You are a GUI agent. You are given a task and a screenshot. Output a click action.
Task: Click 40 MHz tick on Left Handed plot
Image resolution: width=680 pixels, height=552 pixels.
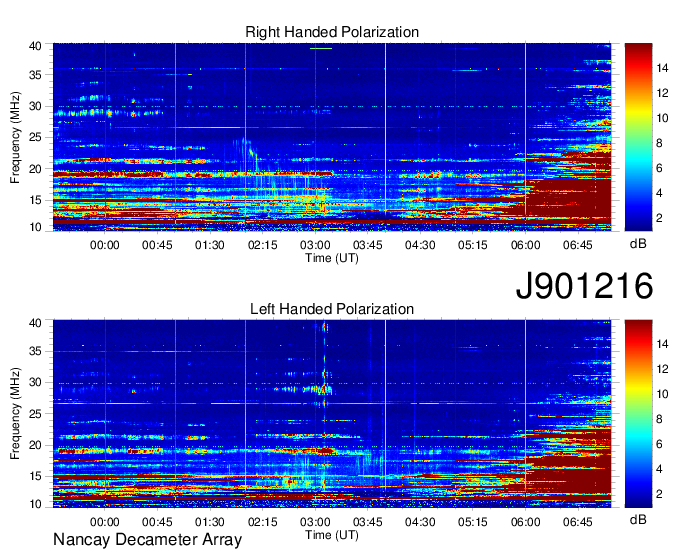35,323
